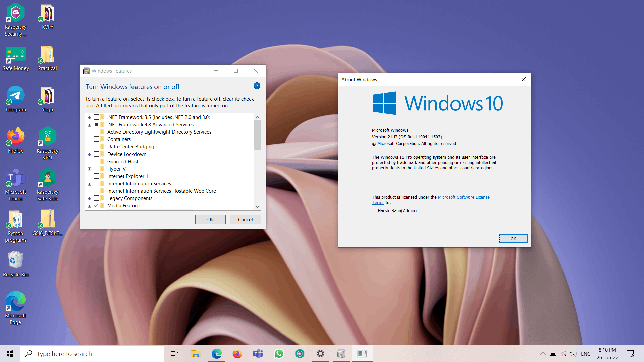Screen dimensions: 644x362
Task: Uncheck the Media Features checkbox
Action: click(x=96, y=206)
